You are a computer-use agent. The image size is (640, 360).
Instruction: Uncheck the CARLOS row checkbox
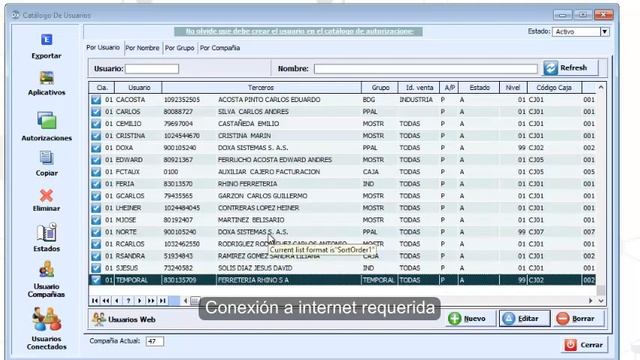[96, 111]
